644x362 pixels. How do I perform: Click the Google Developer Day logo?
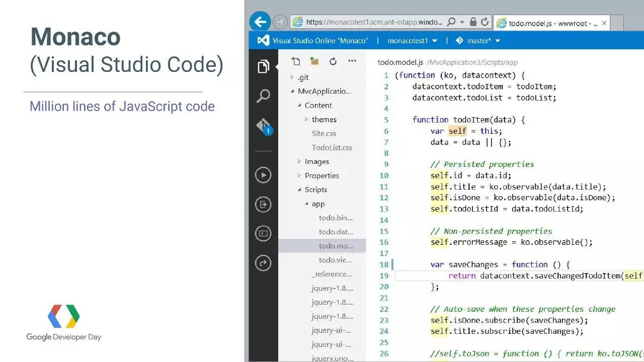64,323
